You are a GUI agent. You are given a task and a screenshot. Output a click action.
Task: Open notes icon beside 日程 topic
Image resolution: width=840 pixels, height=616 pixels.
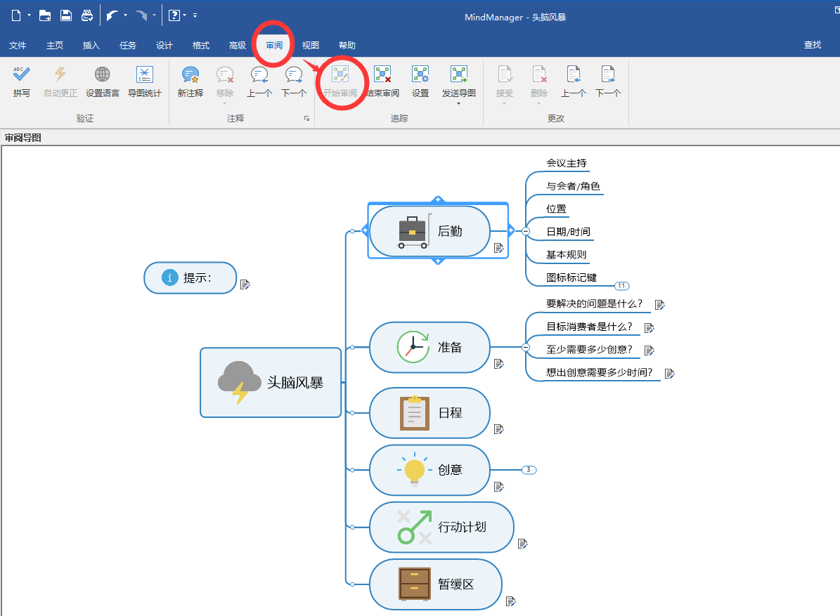499,429
